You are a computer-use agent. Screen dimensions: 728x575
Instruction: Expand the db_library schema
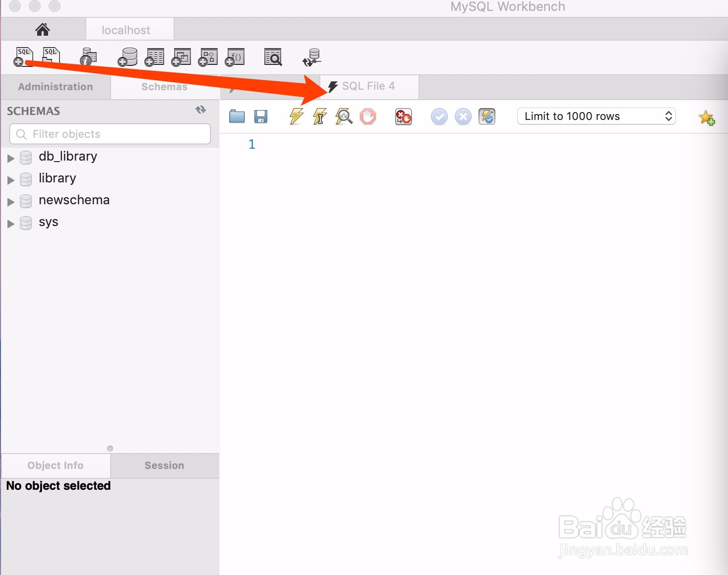11,158
